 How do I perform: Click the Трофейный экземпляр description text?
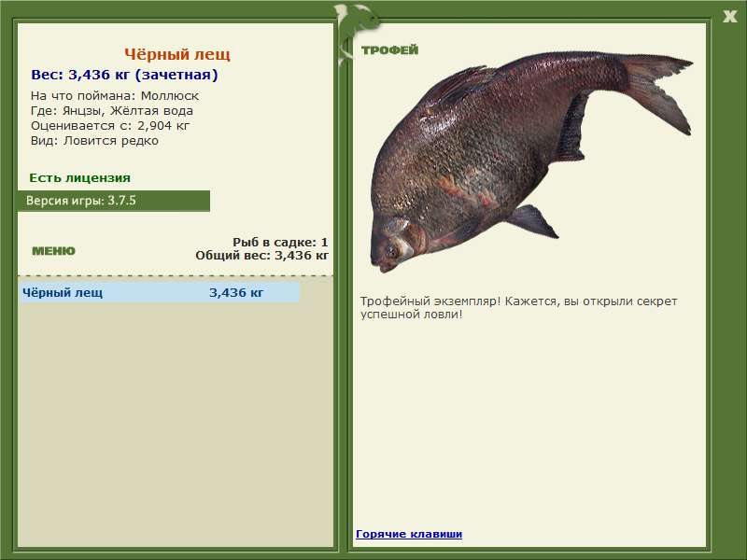coord(518,308)
